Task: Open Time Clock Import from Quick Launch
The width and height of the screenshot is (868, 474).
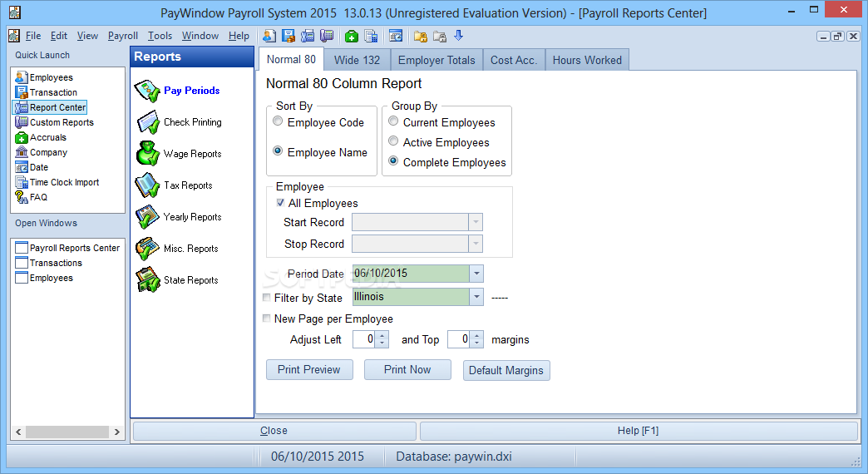Action: 57,182
